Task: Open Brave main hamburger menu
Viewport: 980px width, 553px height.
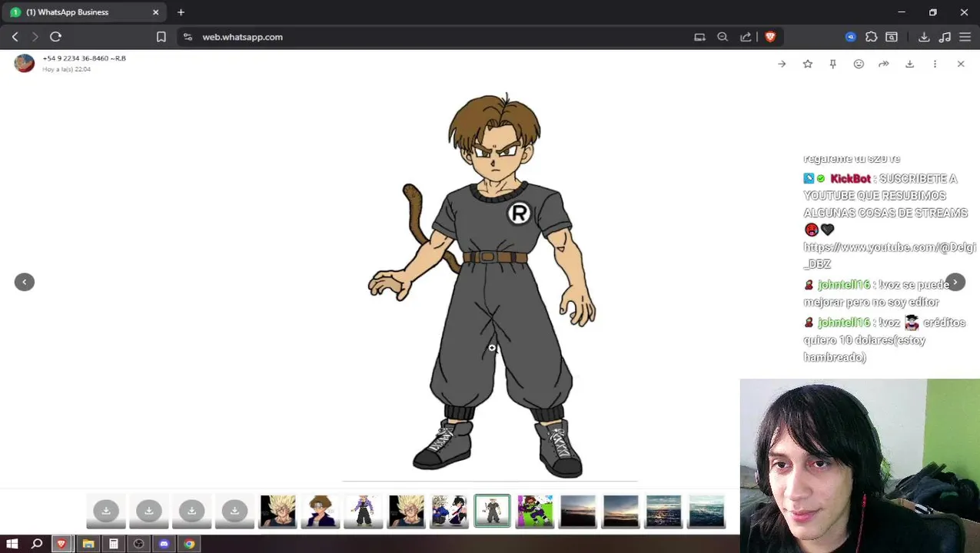Action: click(965, 37)
